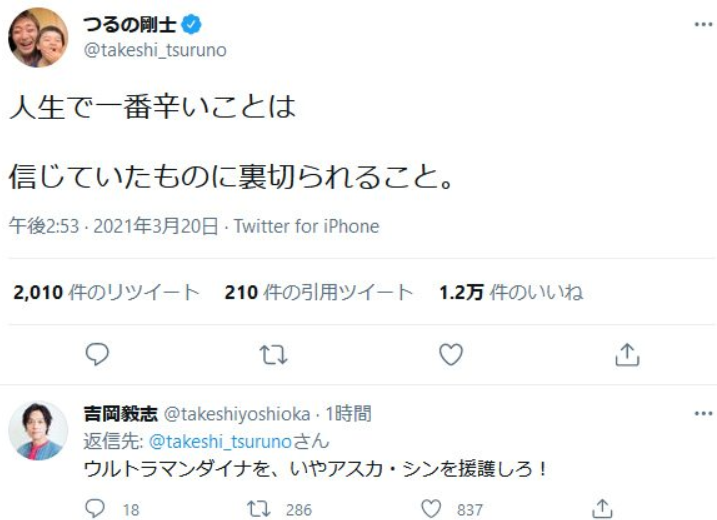View the 210 quote tweets
Screen dimensions: 717x520
tap(319, 292)
